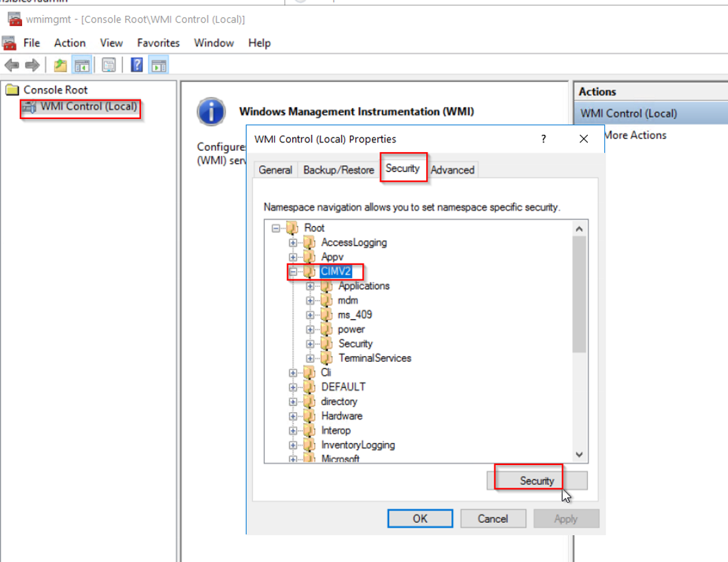Image resolution: width=728 pixels, height=562 pixels.
Task: Expand the directory namespace
Action: pos(292,402)
